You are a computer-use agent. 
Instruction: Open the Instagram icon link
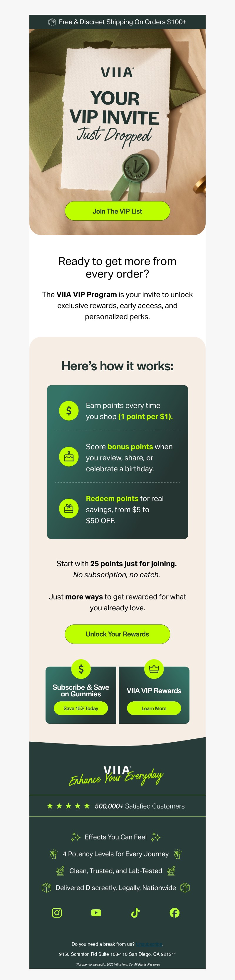point(57,912)
